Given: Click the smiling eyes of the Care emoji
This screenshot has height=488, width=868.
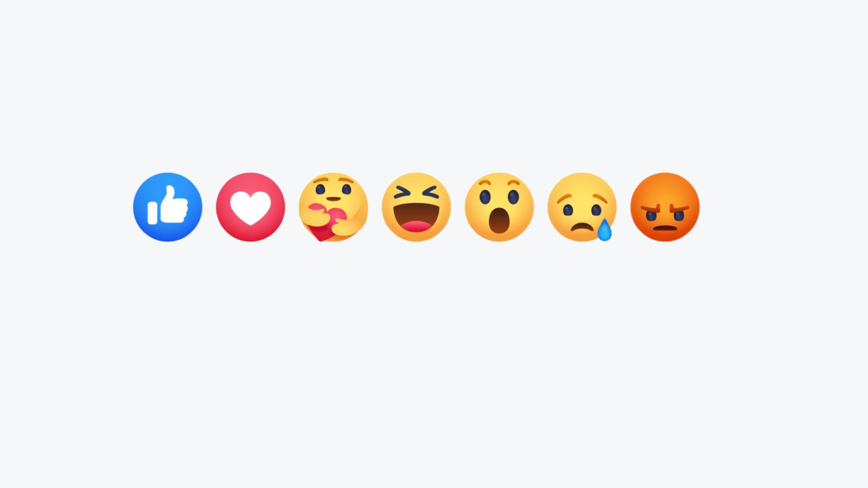Looking at the screenshot, I should [333, 188].
